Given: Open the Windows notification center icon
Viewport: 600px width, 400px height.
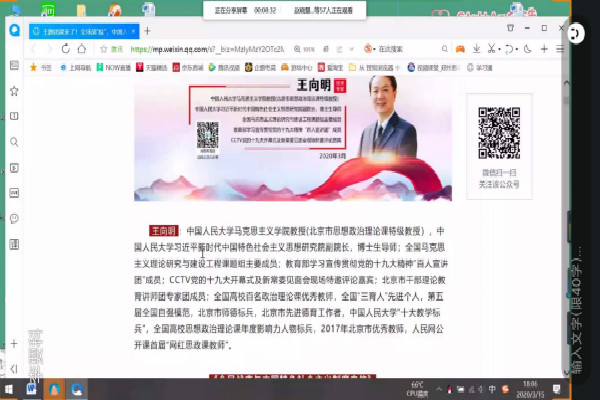Looking at the screenshot, I should click(556, 389).
